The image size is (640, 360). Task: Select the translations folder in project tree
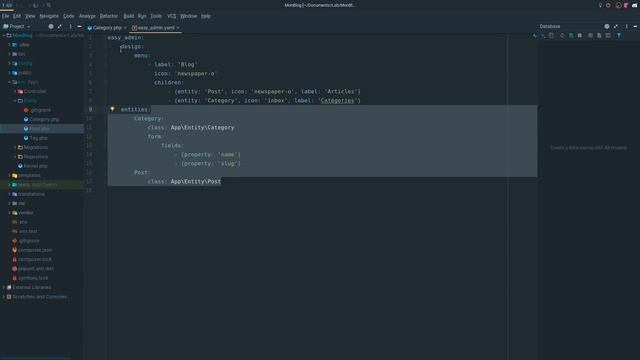31,194
